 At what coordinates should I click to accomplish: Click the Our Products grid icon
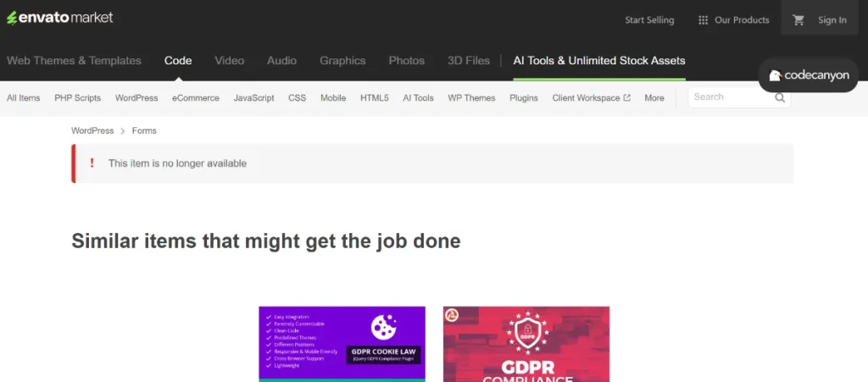[703, 19]
